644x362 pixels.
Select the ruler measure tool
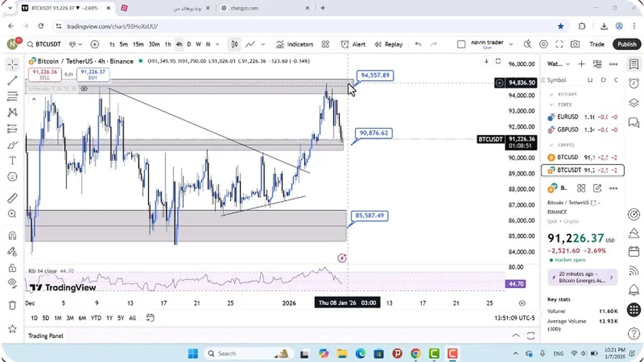tap(12, 198)
